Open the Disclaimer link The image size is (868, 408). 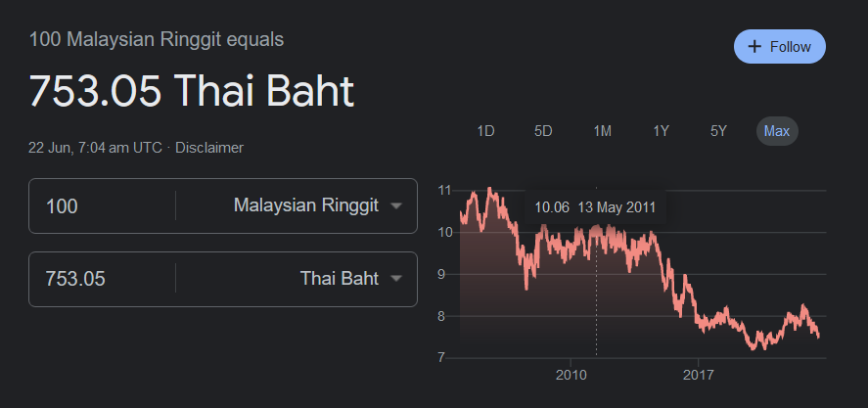pos(209,148)
